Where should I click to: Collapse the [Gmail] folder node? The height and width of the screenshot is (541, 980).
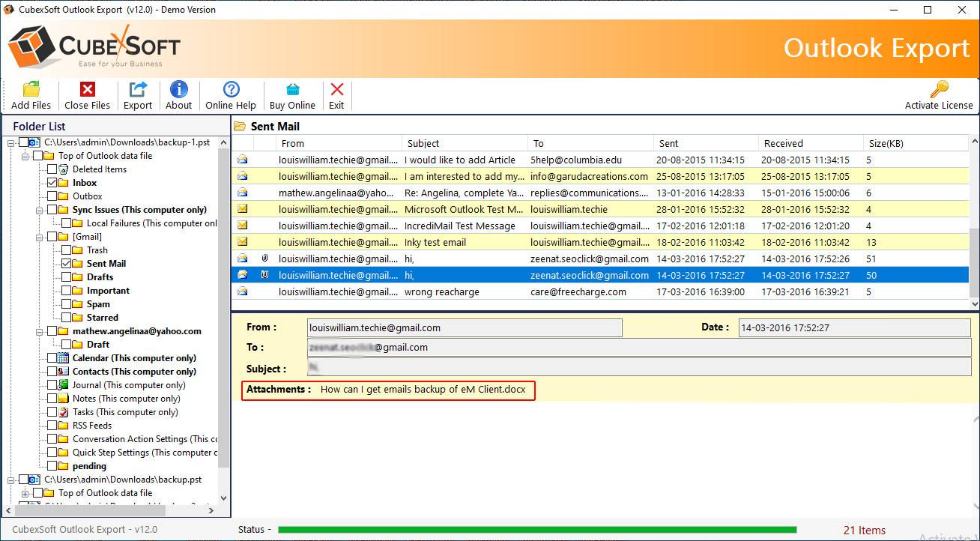click(x=40, y=237)
